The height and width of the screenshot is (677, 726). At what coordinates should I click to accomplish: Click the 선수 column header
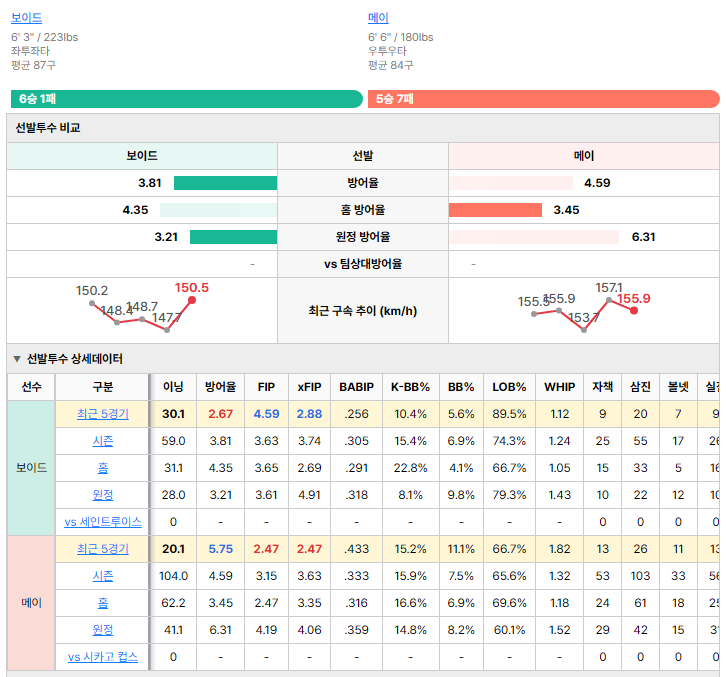31,387
